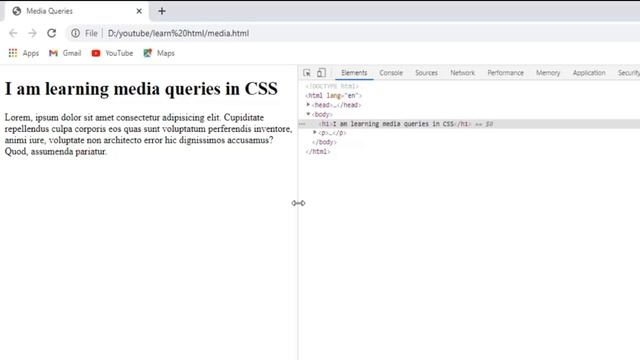Select the html lang="en" node

point(333,96)
